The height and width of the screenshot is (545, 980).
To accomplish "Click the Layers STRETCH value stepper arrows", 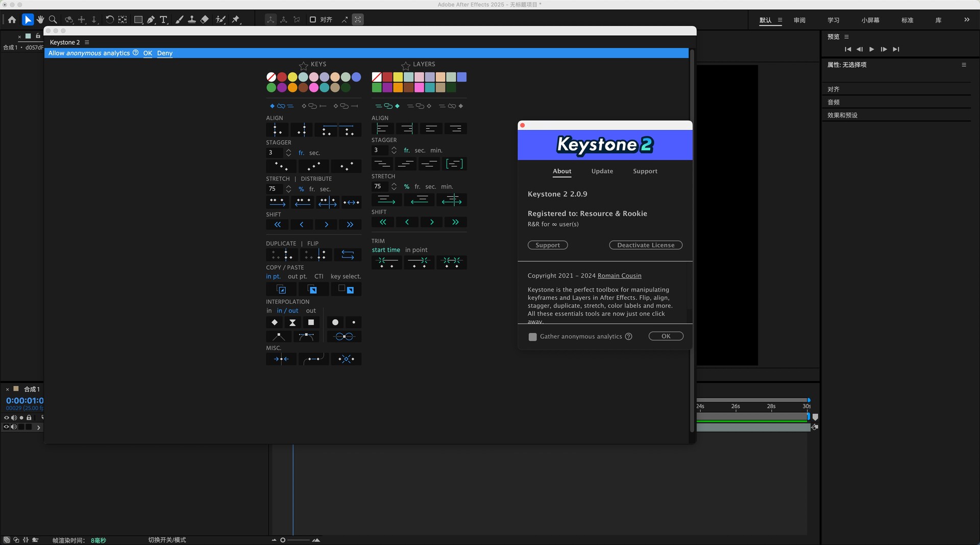I will click(x=394, y=186).
